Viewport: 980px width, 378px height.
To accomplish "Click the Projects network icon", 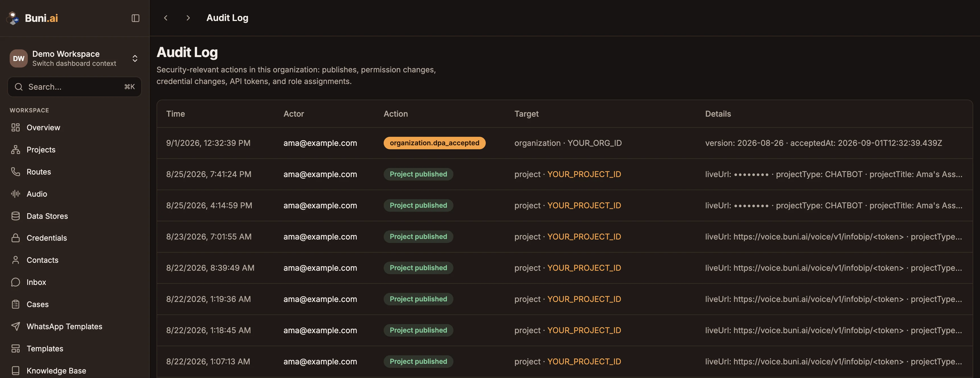I will coord(16,150).
